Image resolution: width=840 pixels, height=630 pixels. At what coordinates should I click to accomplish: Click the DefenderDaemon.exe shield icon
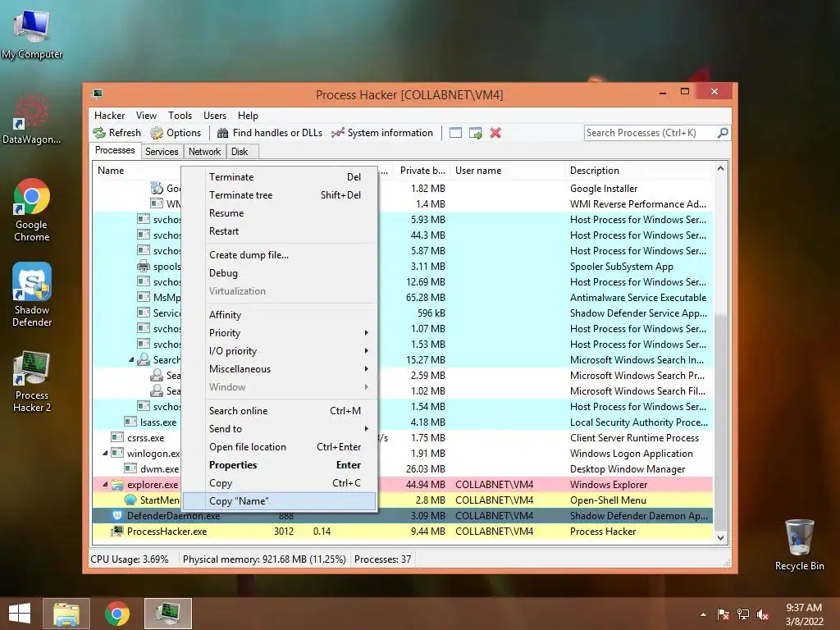117,515
